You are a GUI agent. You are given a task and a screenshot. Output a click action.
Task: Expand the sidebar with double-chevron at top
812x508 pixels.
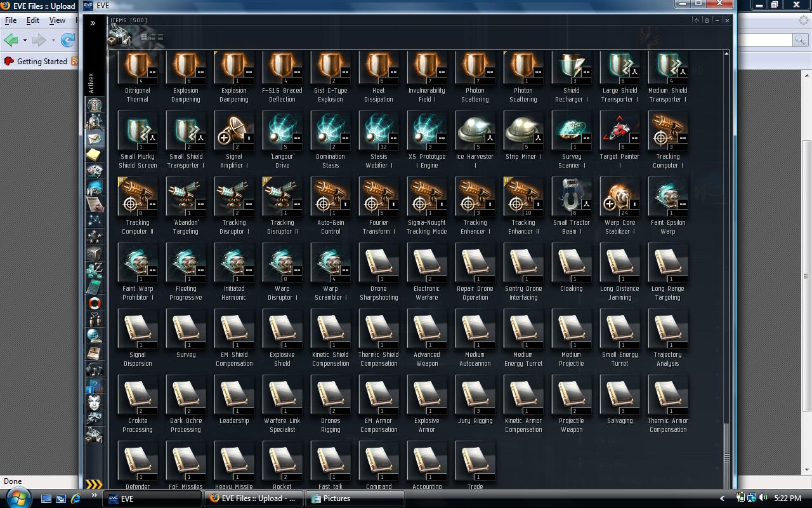point(93,23)
